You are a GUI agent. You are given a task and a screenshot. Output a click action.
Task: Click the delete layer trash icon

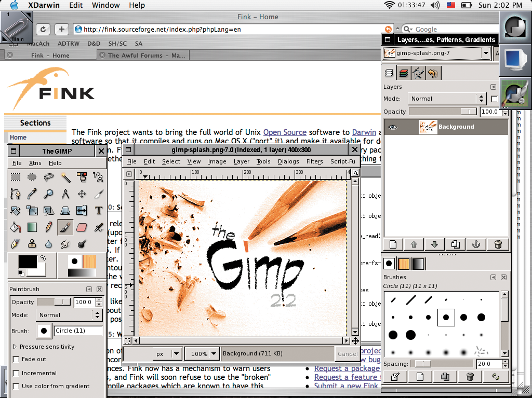click(x=498, y=244)
